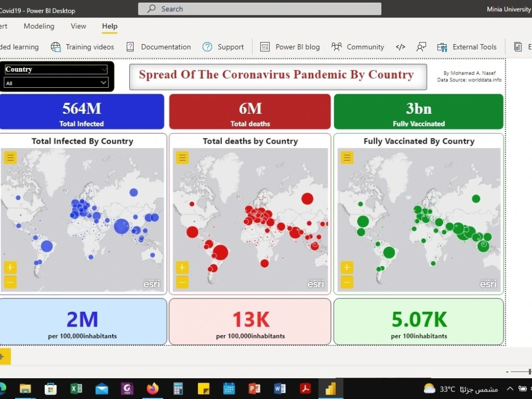Image resolution: width=532 pixels, height=399 pixels.
Task: Open the Power BI blog
Action: (x=264, y=47)
